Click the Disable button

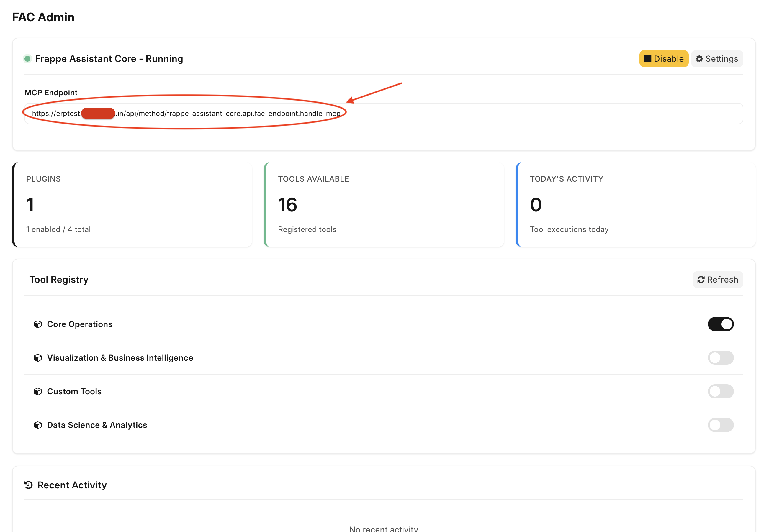[664, 59]
